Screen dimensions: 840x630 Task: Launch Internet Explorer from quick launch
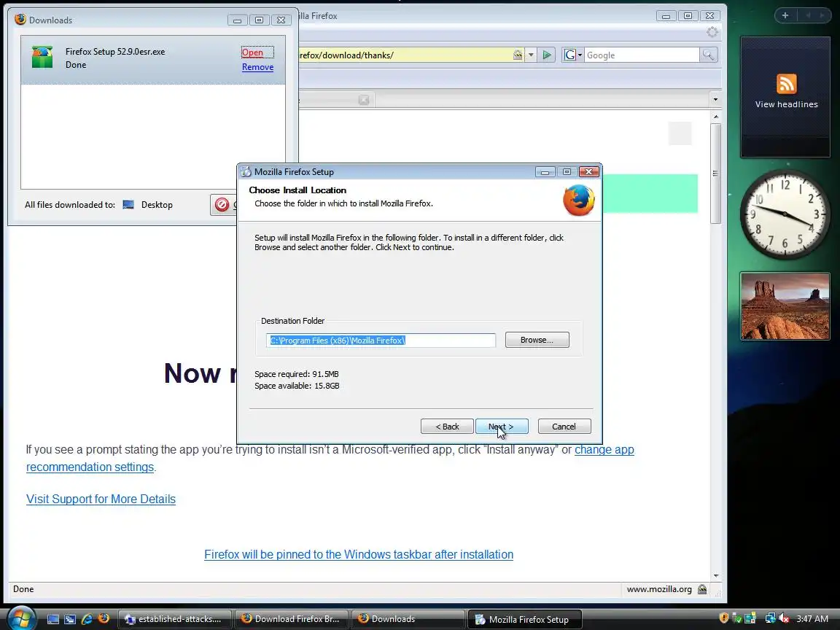[x=87, y=619]
